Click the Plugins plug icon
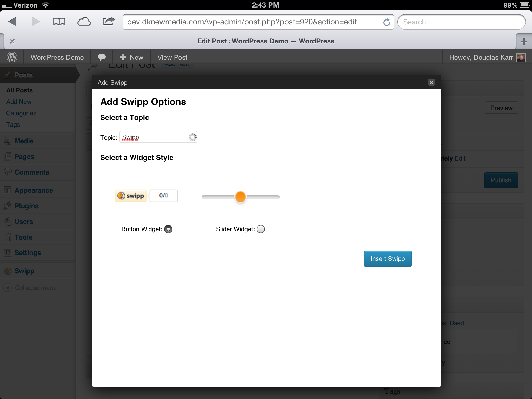The image size is (532, 399). point(8,206)
